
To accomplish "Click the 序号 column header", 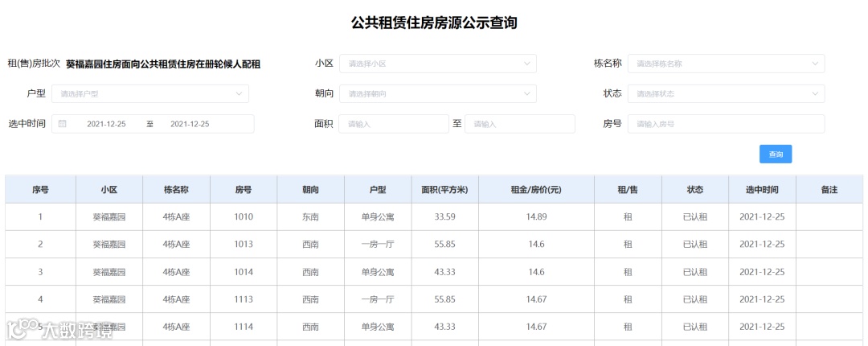I will (40, 190).
